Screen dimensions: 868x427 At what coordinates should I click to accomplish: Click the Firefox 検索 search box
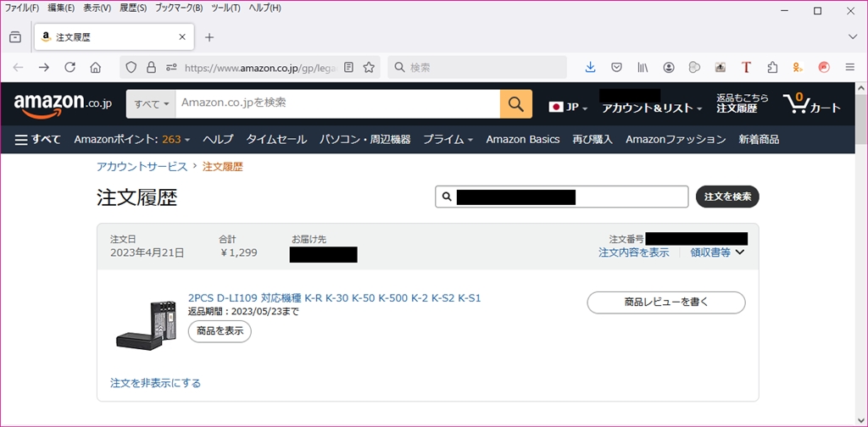pyautogui.click(x=477, y=68)
